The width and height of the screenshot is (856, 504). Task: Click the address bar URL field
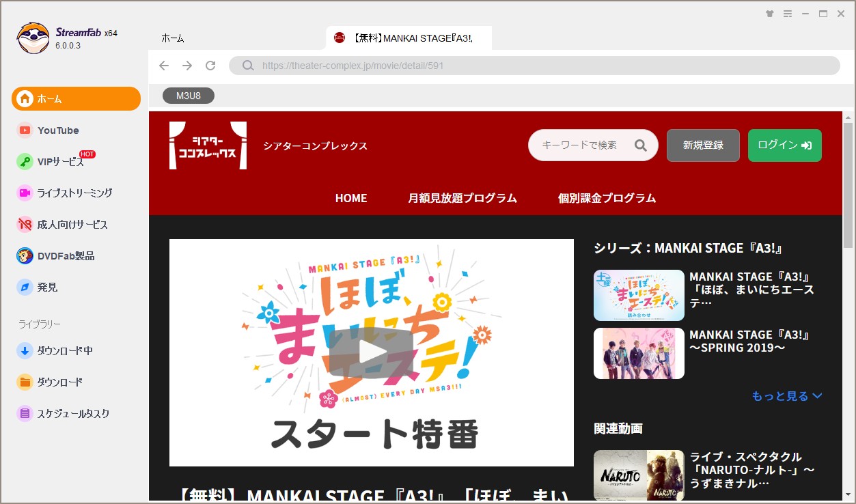pos(534,66)
